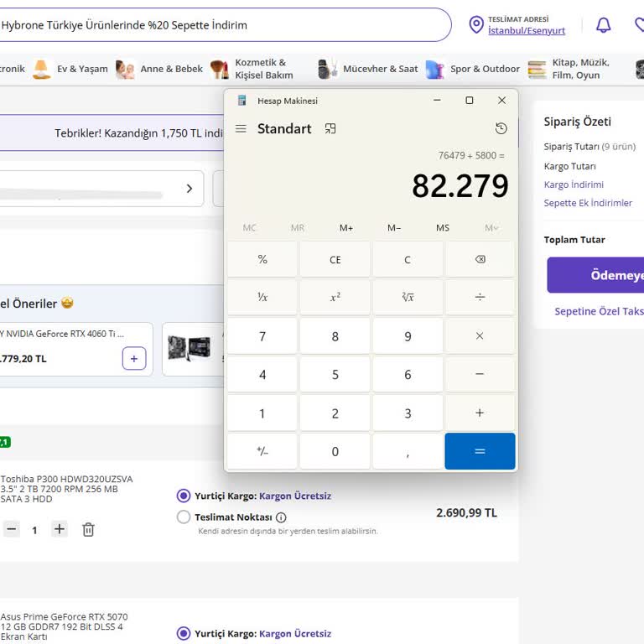Open the Ev & Yaşam category
This screenshot has width=644, height=644.
[x=70, y=69]
